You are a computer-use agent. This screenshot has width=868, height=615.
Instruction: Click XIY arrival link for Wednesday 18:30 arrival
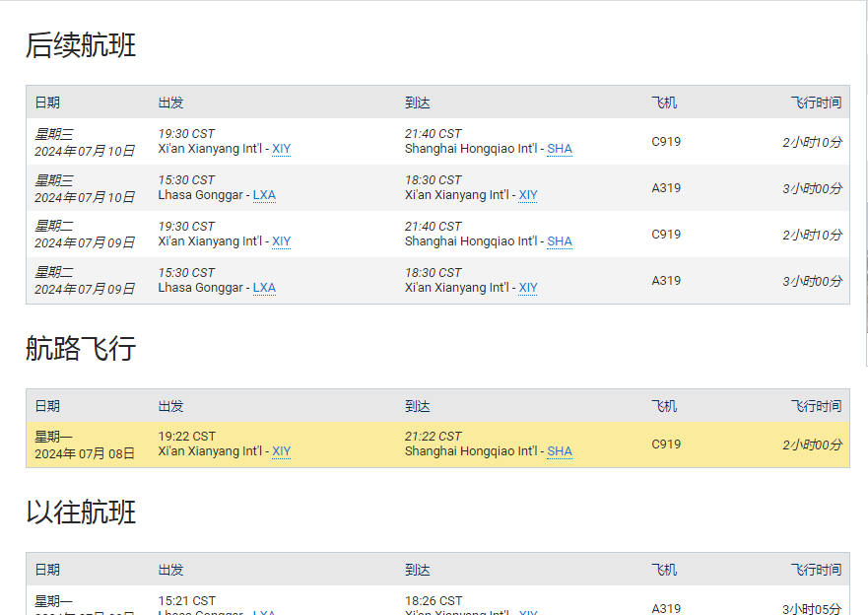pos(528,195)
